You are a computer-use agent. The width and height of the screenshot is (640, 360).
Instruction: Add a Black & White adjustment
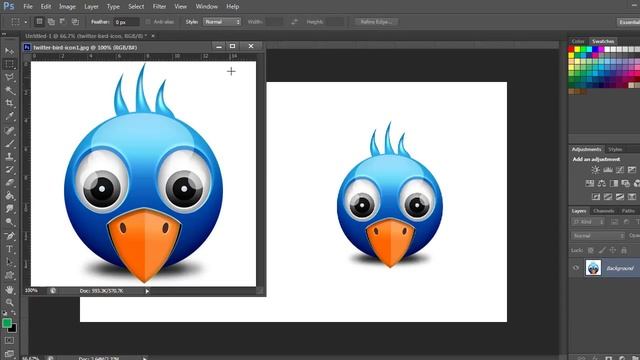point(613,183)
